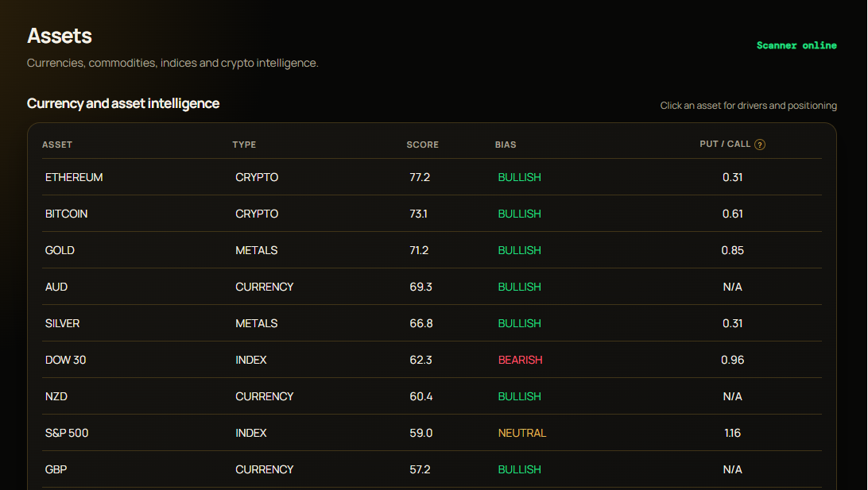Click the CURRENCY type in NZD row

(x=264, y=396)
